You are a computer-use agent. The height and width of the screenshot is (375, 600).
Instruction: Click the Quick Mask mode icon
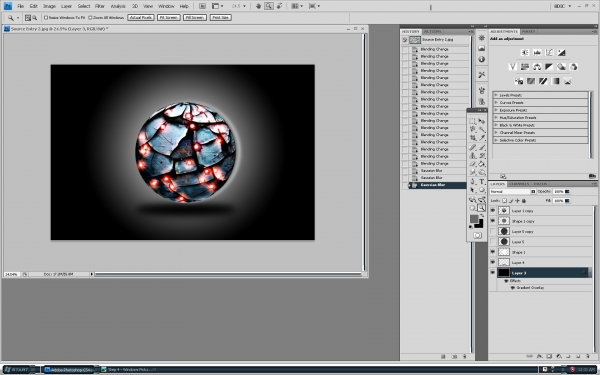coord(477,235)
